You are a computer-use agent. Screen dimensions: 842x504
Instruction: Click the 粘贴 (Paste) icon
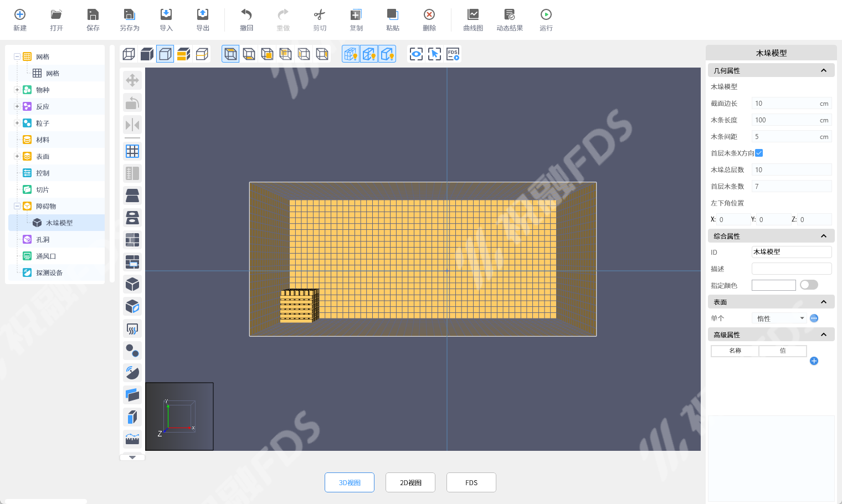pyautogui.click(x=393, y=15)
